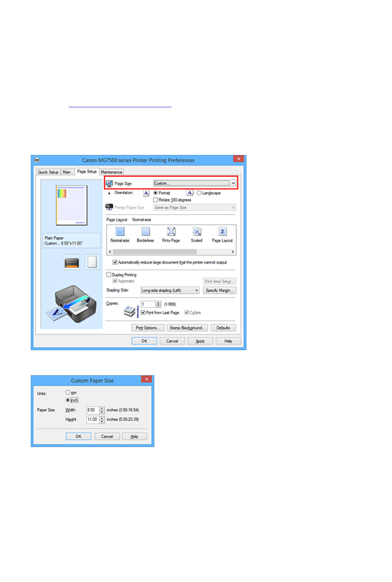
Task: Select the Landscape radio button
Action: pyautogui.click(x=199, y=193)
